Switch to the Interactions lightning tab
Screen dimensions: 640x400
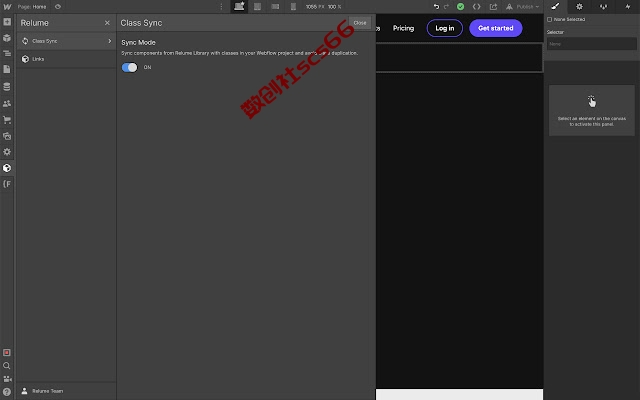coord(628,7)
